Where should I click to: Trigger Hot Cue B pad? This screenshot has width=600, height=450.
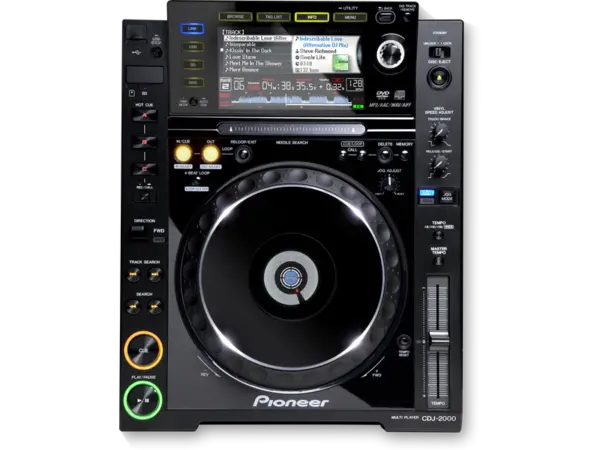[x=144, y=142]
